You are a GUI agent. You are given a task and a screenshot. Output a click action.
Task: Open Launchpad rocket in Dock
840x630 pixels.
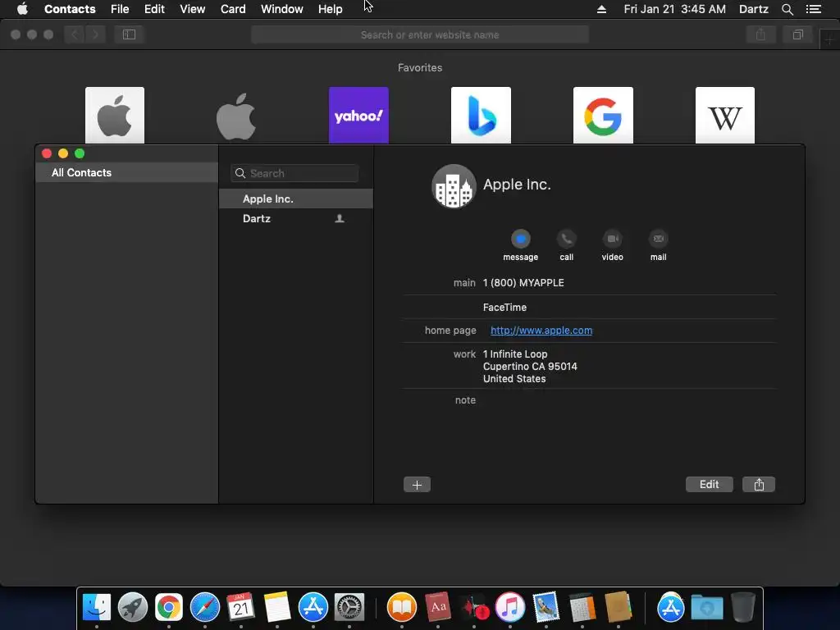coord(132,607)
